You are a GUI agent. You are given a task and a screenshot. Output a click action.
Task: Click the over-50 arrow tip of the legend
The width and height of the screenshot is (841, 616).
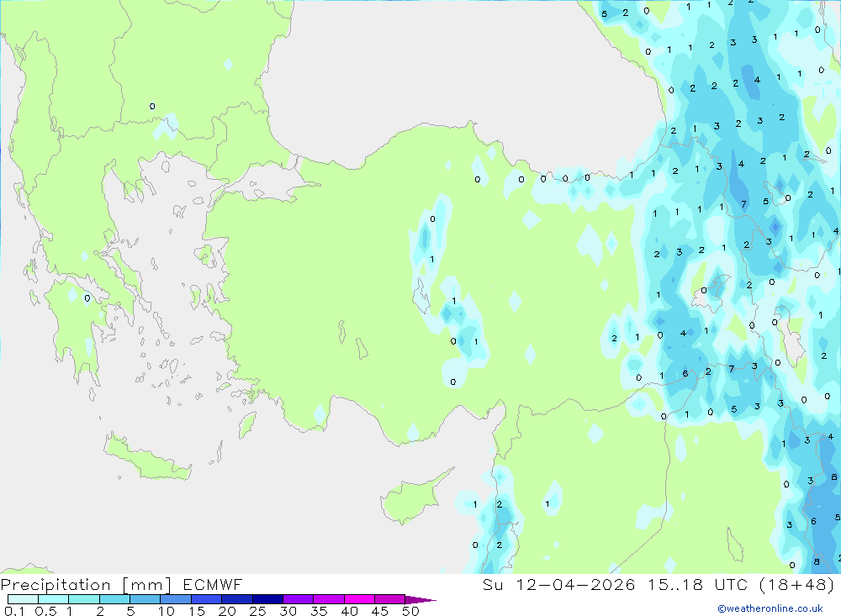[x=420, y=599]
